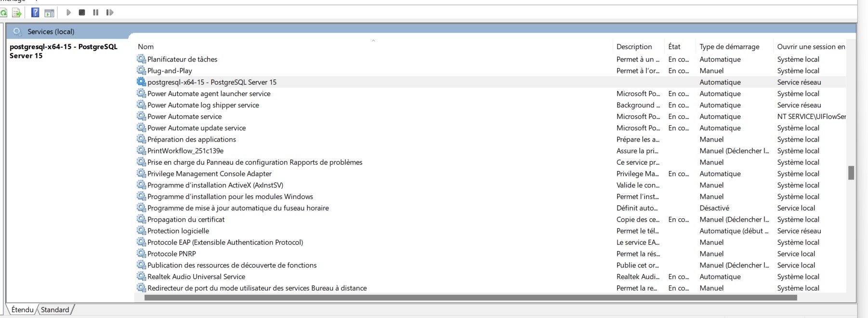
Task: Click the Programme d'installation ActiveX (AxInstSV) name
Action: [x=215, y=185]
